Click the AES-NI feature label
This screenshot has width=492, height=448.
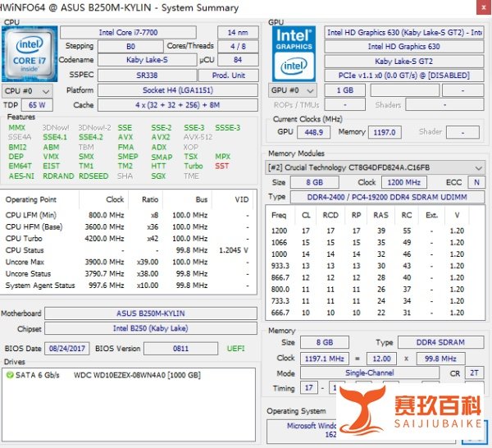(x=21, y=176)
